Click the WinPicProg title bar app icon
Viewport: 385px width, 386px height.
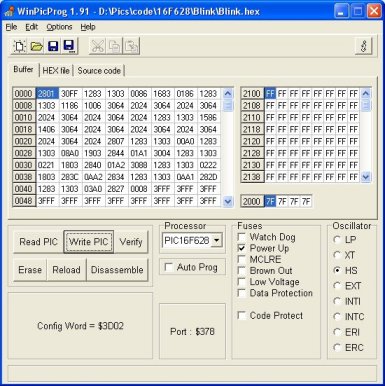tap(9, 11)
